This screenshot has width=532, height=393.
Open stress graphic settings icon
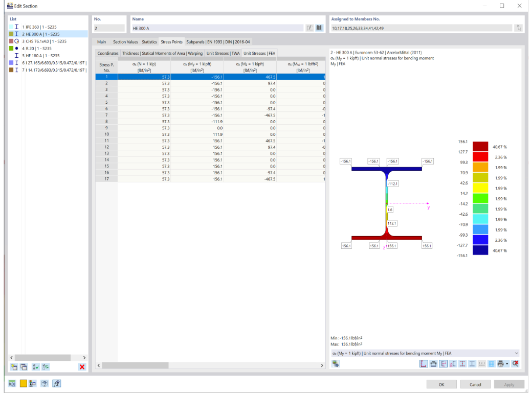(336, 364)
